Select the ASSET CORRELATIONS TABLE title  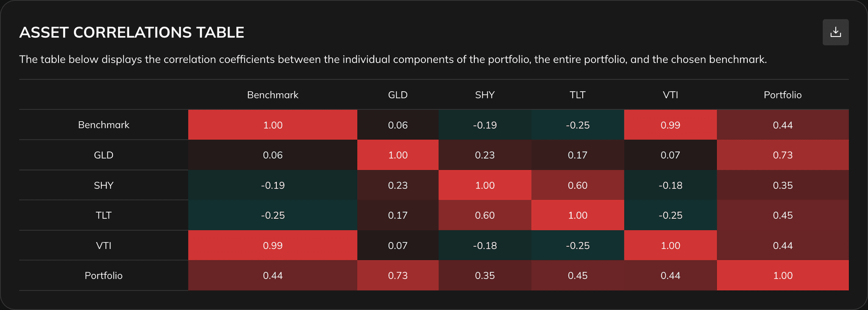[x=132, y=32]
